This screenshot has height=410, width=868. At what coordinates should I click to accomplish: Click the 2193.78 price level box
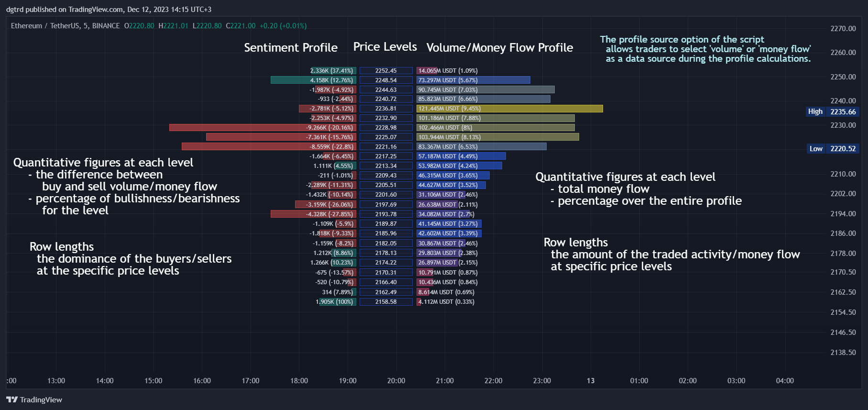pos(386,214)
